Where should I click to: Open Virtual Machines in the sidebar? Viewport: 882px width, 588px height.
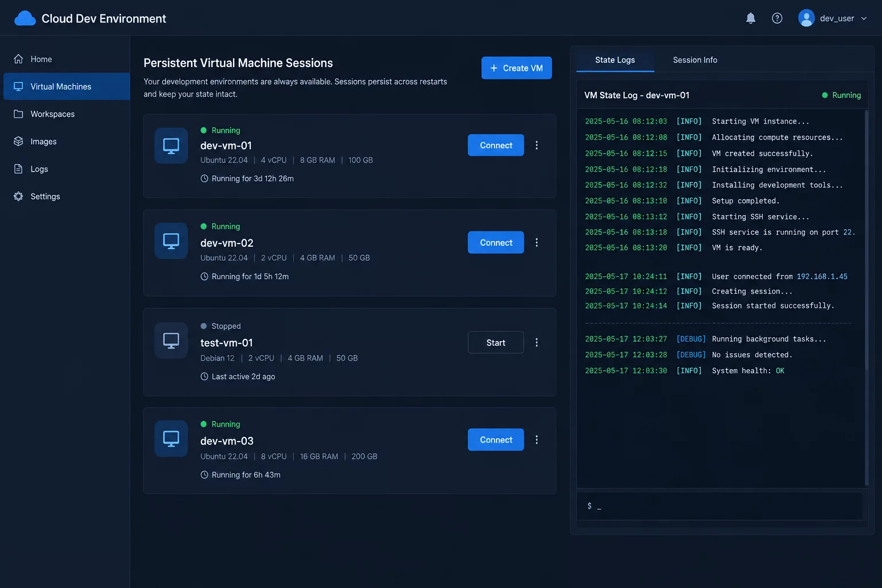[x=67, y=87]
